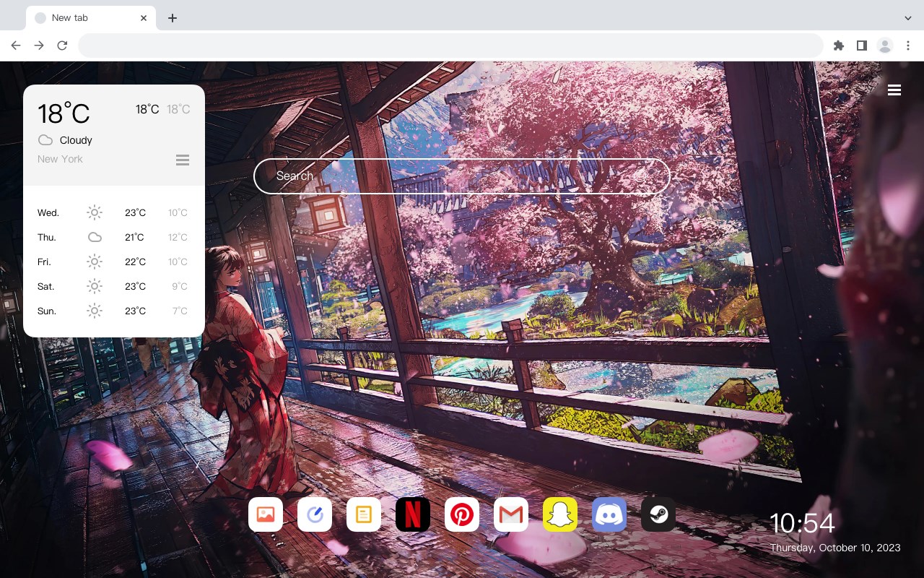This screenshot has width=924, height=578.
Task: Click Thursday's 12°C low temperature
Action: coord(178,237)
